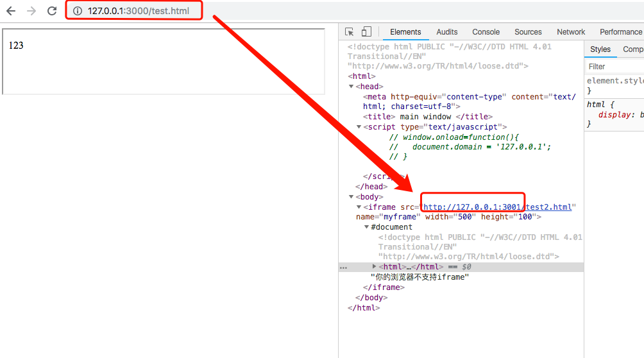This screenshot has height=358, width=644.
Task: Click the browser forward arrow
Action: click(x=31, y=11)
